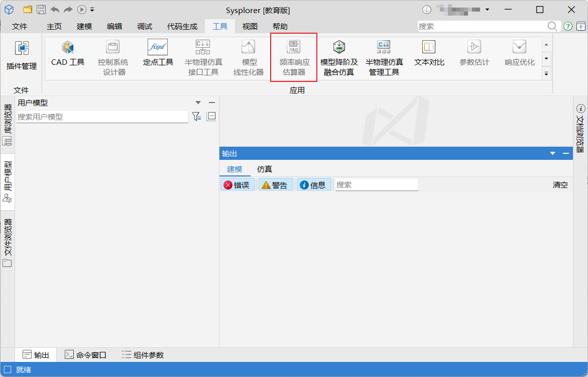The height and width of the screenshot is (377, 588).
Task: Select the 用户模型 side tab
Action: [8, 182]
